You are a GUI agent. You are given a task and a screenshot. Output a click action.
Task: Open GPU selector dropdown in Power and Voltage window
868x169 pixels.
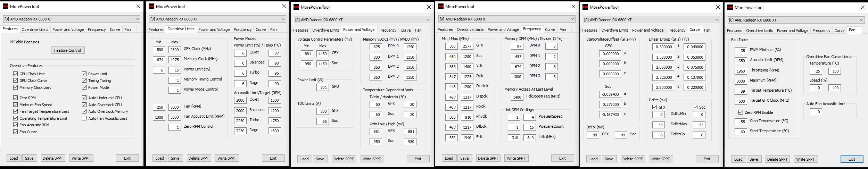(362, 20)
